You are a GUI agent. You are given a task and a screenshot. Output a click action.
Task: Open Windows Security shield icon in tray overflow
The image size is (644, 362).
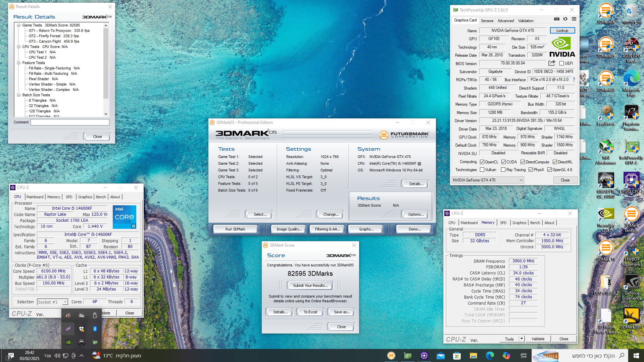tap(82, 329)
